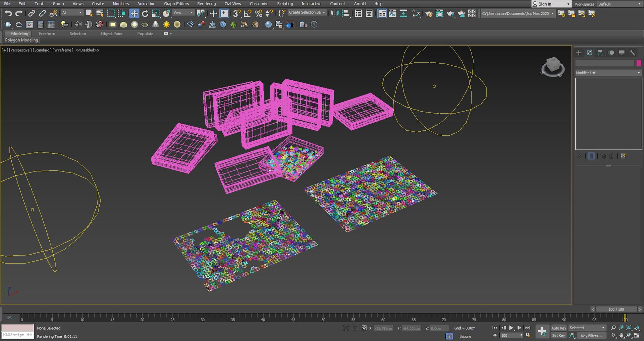644x341 pixels.
Task: Toggle Auto Key animation mode
Action: tap(558, 328)
